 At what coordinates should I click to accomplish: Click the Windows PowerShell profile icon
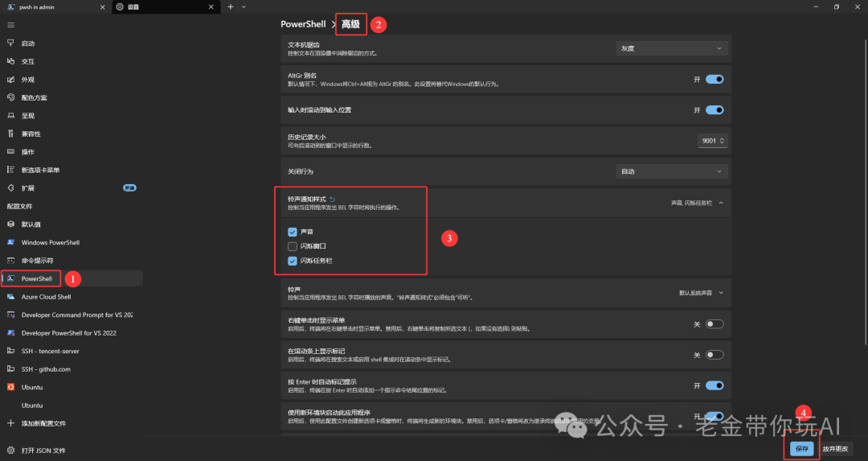(10, 242)
